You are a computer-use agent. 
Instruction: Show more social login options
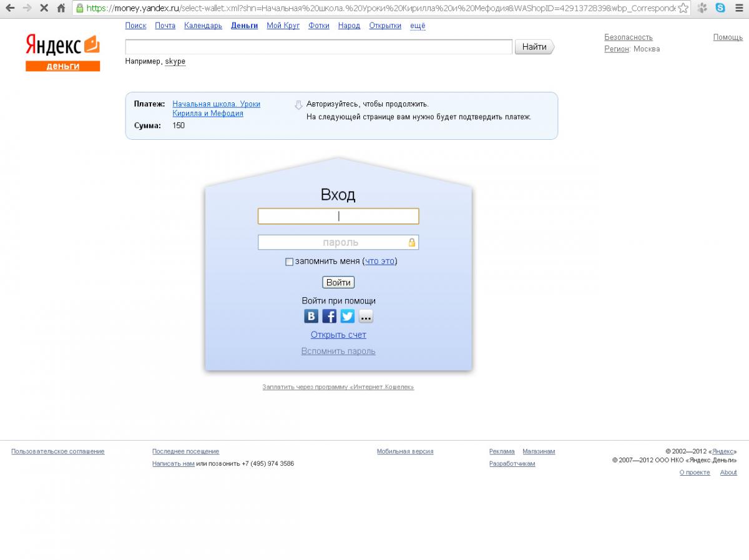coord(366,317)
